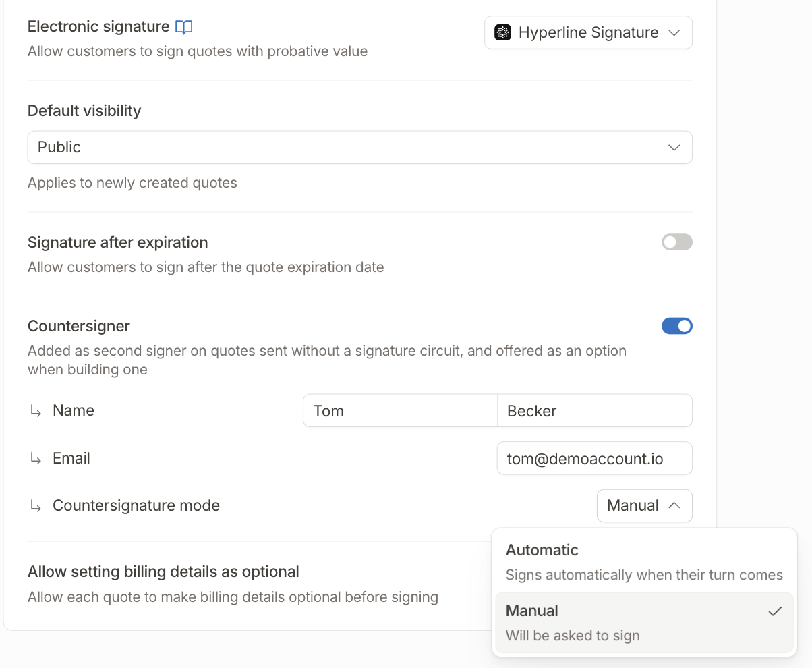Edit the first name field containing Tom

pos(401,410)
